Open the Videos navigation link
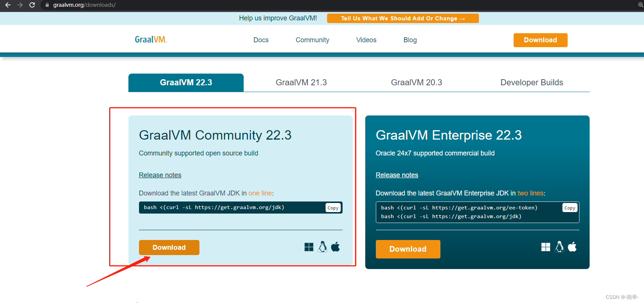 tap(366, 40)
